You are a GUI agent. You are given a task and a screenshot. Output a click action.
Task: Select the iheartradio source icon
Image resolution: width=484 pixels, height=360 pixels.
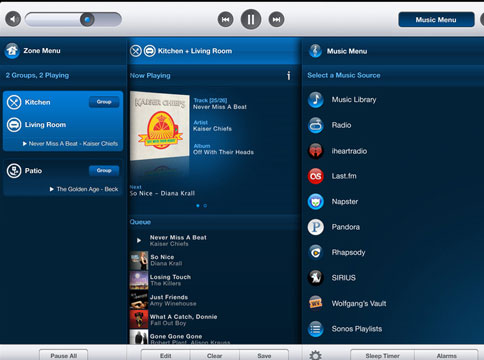[x=315, y=151]
